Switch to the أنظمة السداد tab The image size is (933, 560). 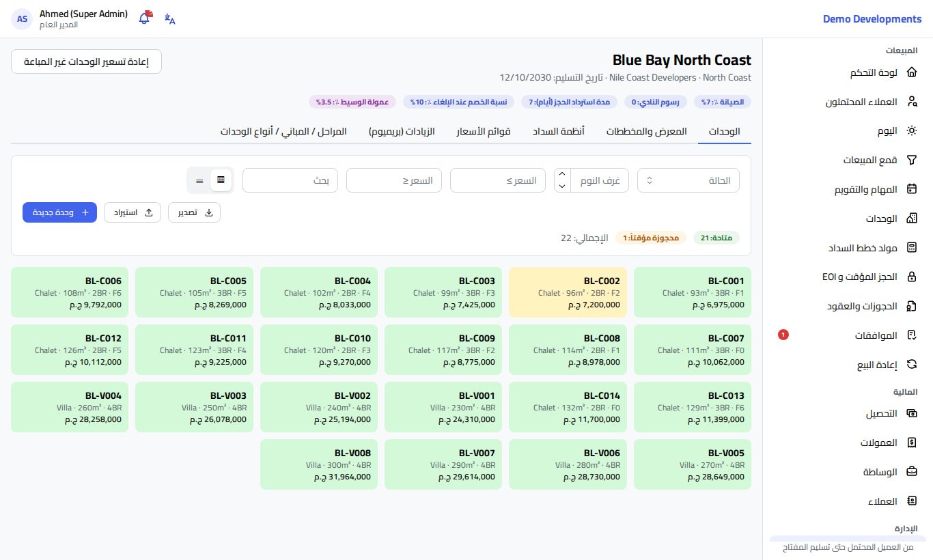pos(559,131)
